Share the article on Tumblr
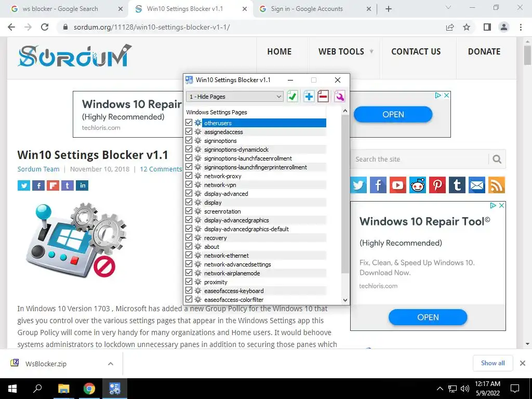The height and width of the screenshot is (399, 532). coord(68,185)
